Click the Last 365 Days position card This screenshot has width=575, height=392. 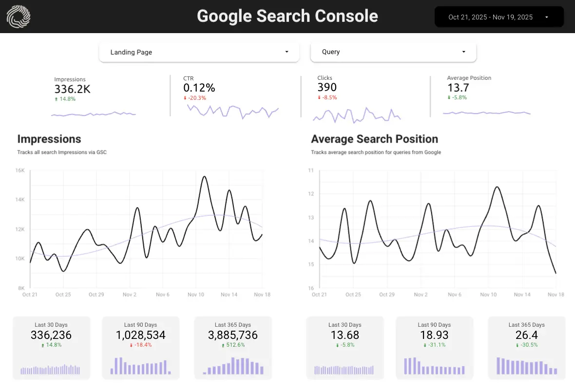click(527, 347)
